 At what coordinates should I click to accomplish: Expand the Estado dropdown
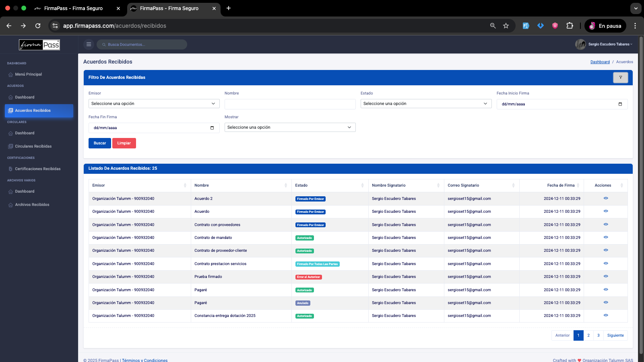426,104
